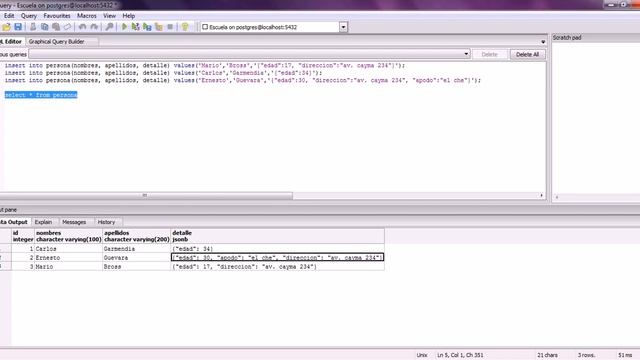
Task: Execute pgScript toolbar icon
Action: point(136,27)
